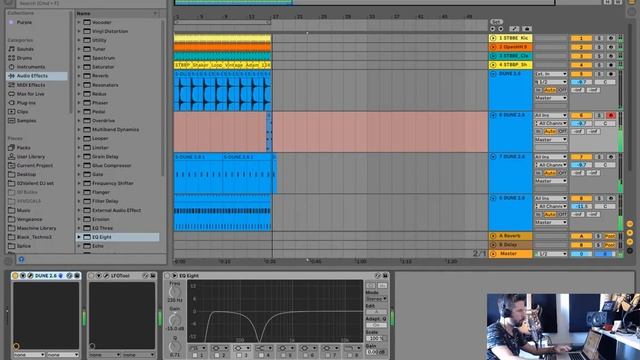
Task: Expand the Reverb folder in browser
Action: [x=79, y=76]
